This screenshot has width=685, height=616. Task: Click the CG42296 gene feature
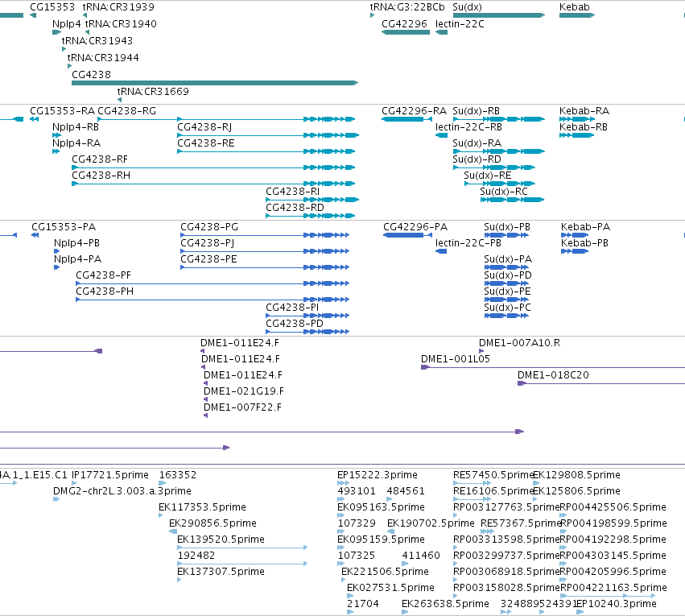tap(406, 32)
